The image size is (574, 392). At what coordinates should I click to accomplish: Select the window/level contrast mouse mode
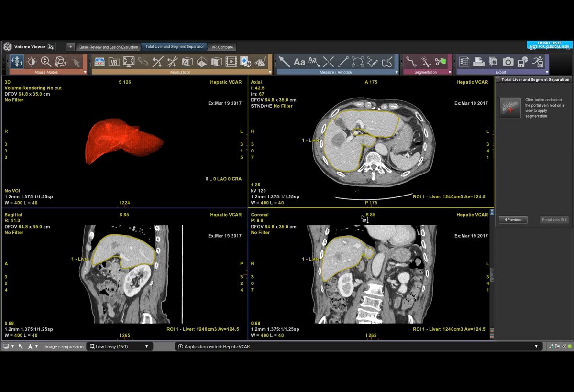click(x=32, y=62)
